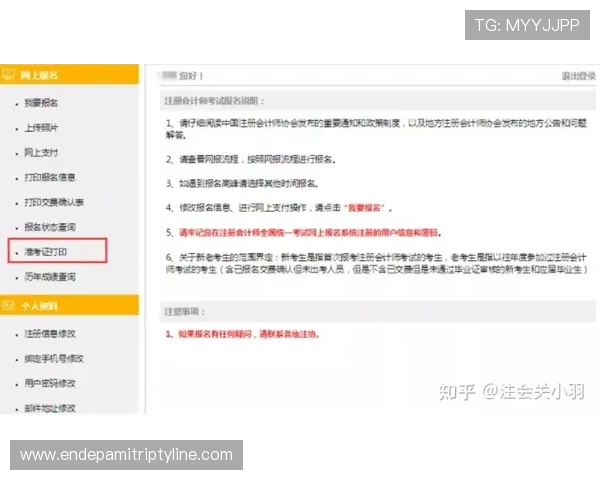Click the 注册会计师考试报名说明 heading
The width and height of the screenshot is (600, 480).
click(x=214, y=101)
